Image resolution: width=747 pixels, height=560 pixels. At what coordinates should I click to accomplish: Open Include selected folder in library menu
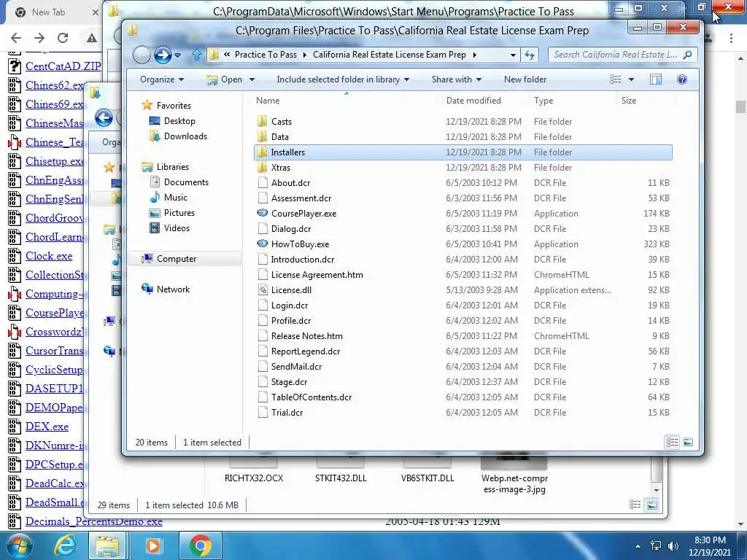343,79
